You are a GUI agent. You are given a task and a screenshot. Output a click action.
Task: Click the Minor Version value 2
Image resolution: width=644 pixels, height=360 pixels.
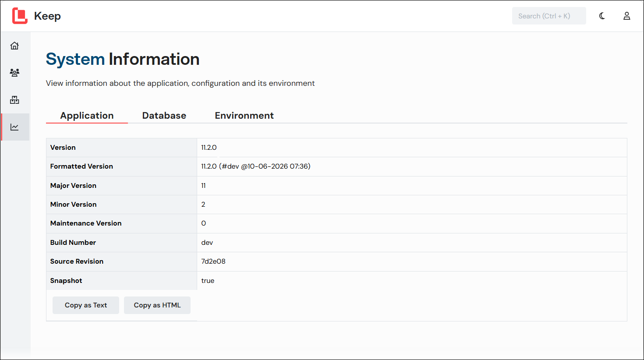pos(203,205)
